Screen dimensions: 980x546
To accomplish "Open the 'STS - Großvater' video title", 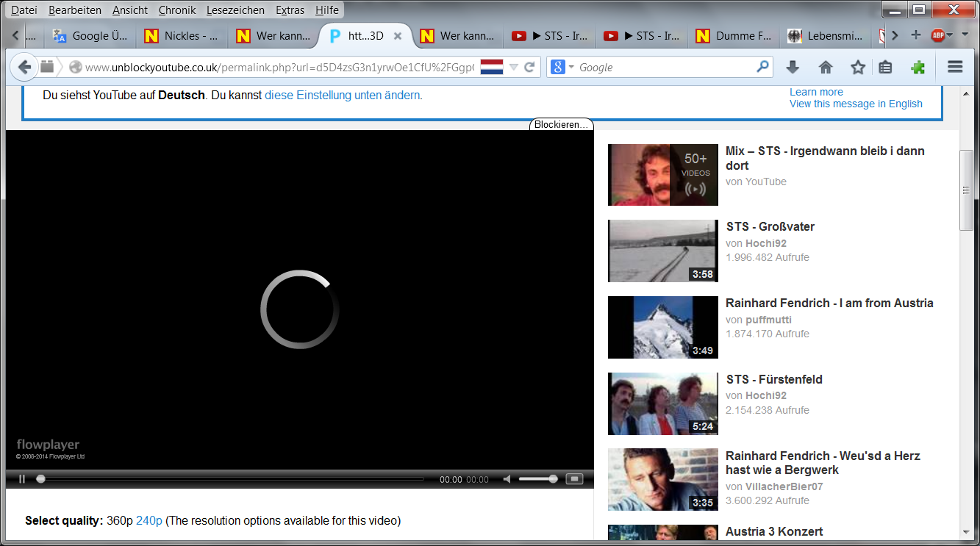I will (x=770, y=226).
